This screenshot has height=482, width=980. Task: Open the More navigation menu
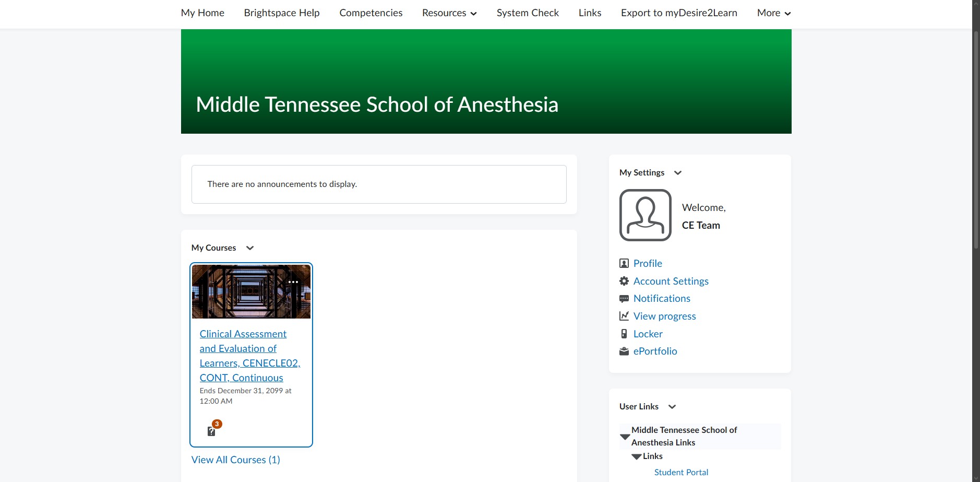coord(774,13)
